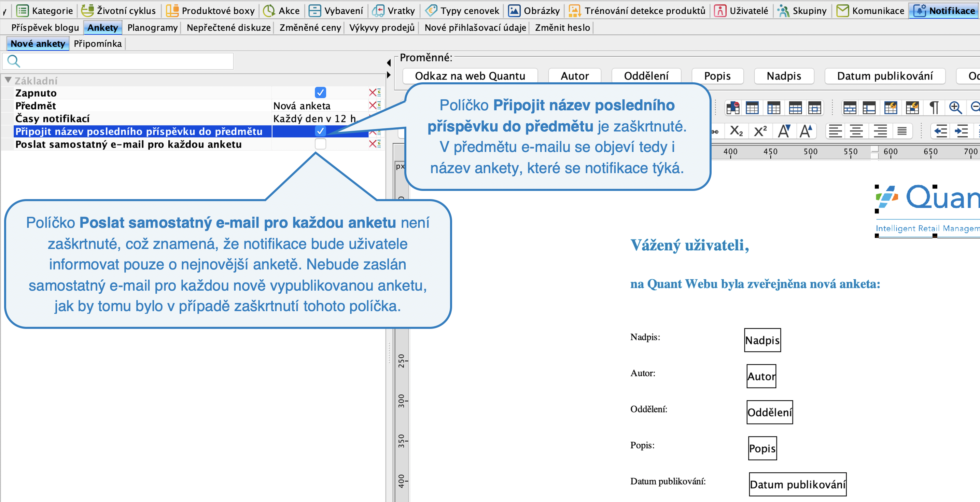Open the Výkyvy prodejů tab
Screen dimensions: 980x502
click(381, 27)
